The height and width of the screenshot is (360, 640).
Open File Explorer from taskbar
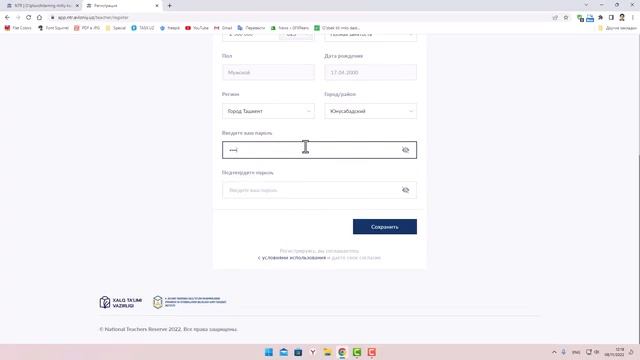pyautogui.click(x=327, y=352)
